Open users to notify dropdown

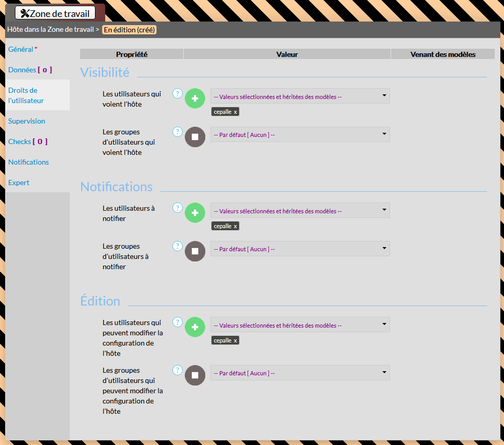coord(300,210)
